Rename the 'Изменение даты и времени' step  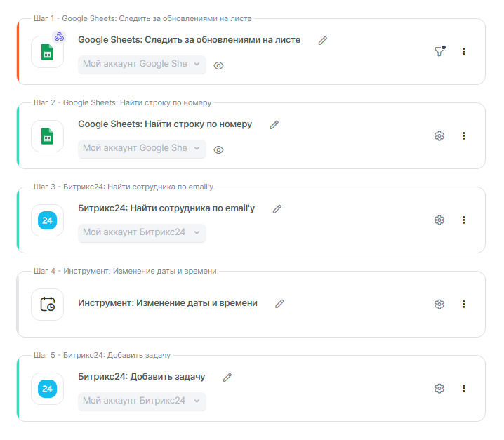click(x=279, y=304)
